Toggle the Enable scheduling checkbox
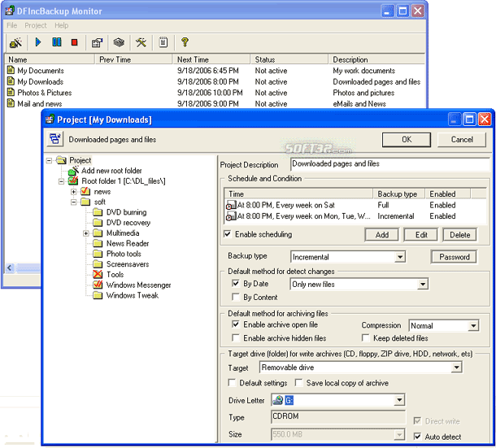496x448 pixels. click(x=228, y=234)
